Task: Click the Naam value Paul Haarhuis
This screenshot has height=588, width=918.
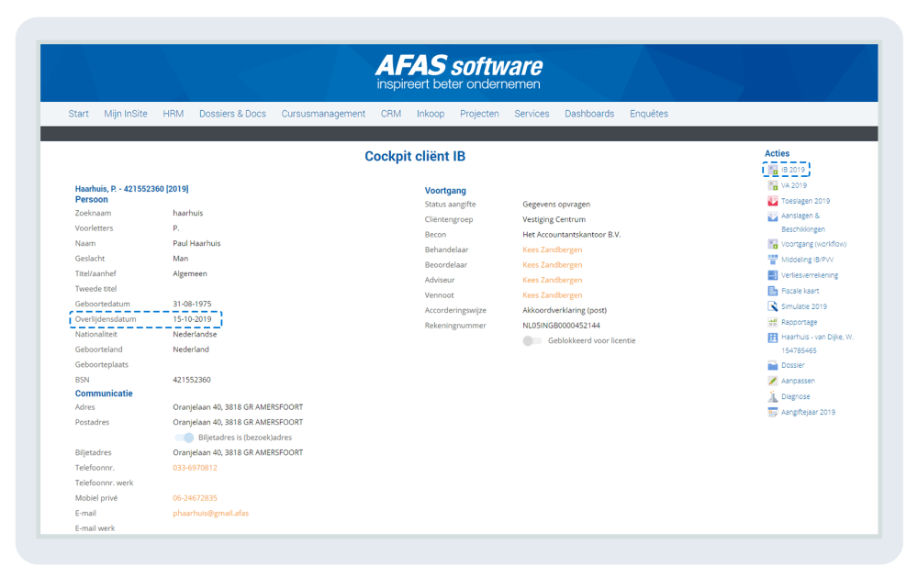Action: pos(196,244)
